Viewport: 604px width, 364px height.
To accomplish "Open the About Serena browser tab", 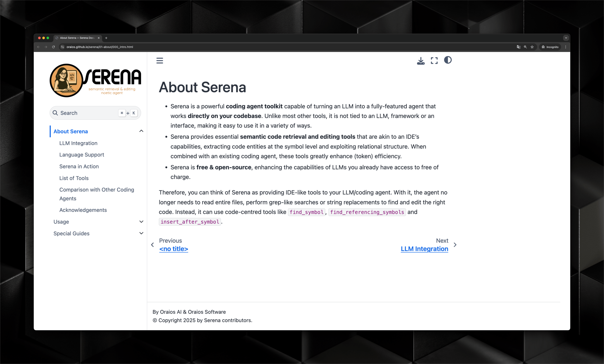I will [77, 38].
